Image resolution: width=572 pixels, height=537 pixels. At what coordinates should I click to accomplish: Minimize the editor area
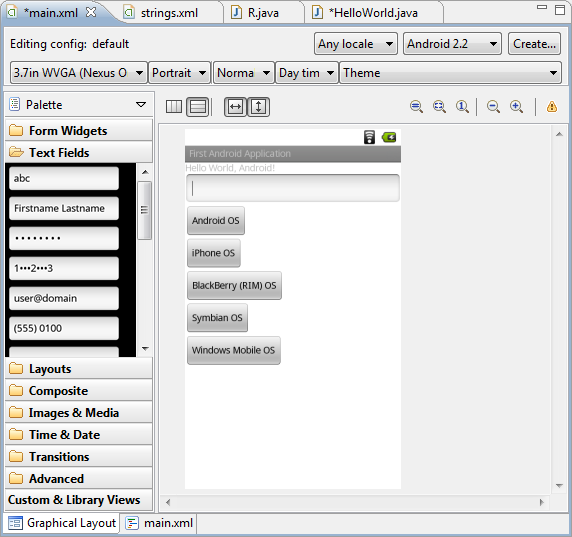click(542, 7)
